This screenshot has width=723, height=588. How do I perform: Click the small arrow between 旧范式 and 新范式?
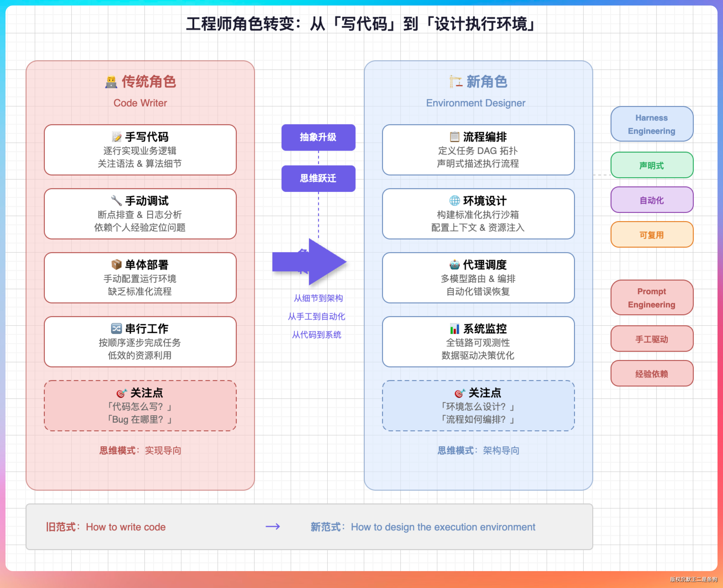(x=273, y=526)
